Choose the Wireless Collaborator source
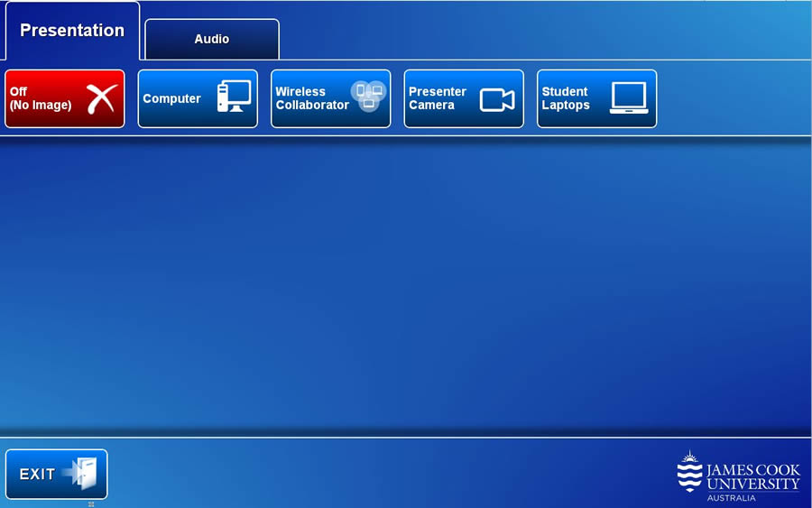 pos(331,98)
